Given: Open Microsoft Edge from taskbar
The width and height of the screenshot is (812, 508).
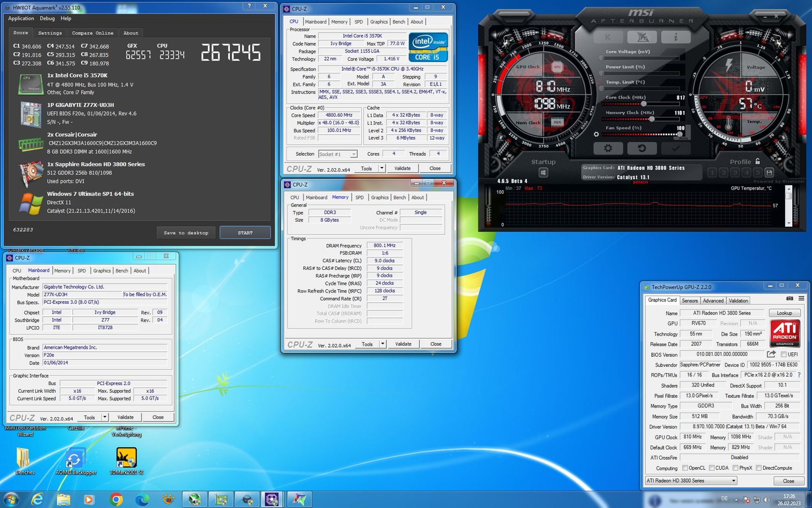Looking at the screenshot, I should pos(142,499).
